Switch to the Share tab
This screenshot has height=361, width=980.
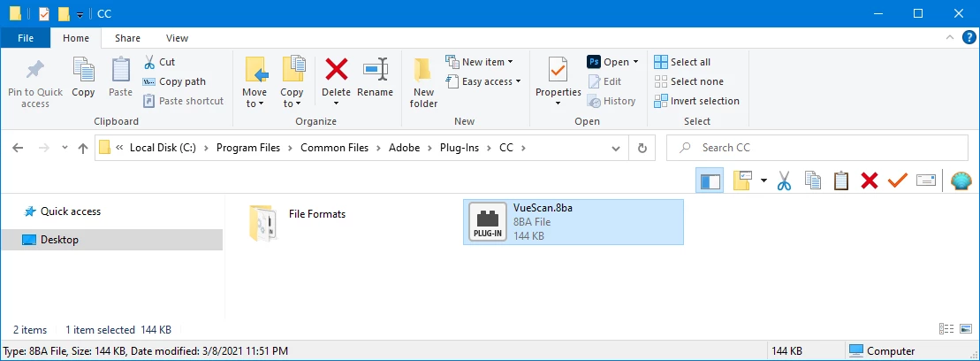[x=127, y=38]
